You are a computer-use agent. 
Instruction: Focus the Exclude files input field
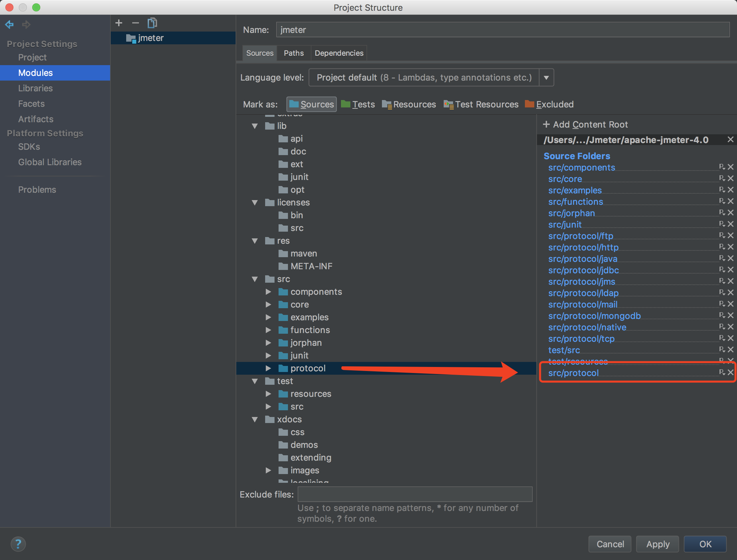(x=415, y=494)
